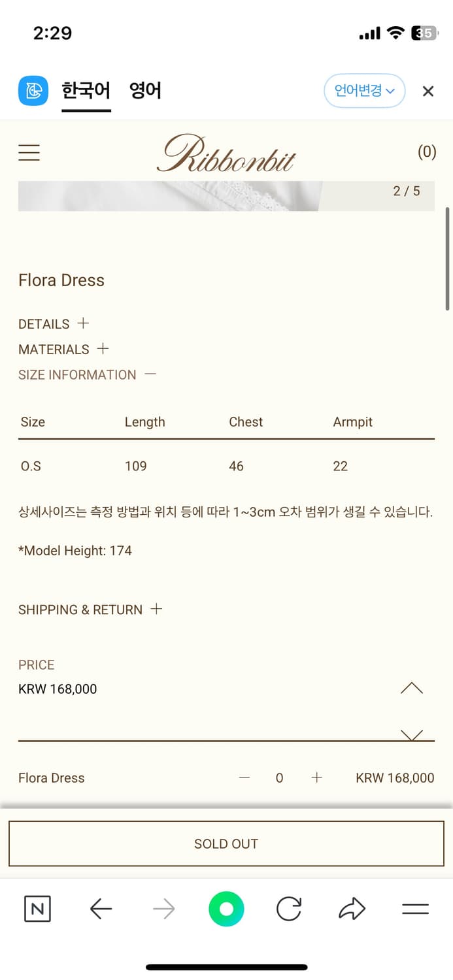Share this page
This screenshot has height=980, width=453.
tap(352, 909)
